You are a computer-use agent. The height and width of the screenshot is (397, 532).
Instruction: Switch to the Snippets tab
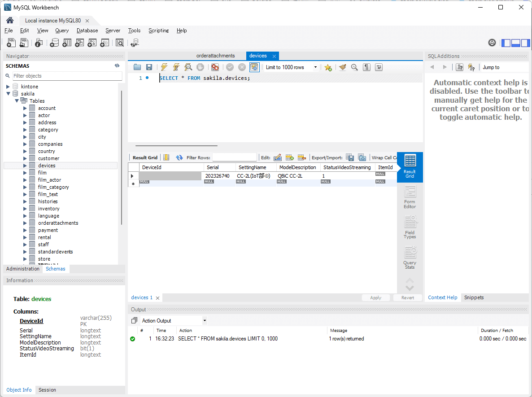[x=474, y=297]
